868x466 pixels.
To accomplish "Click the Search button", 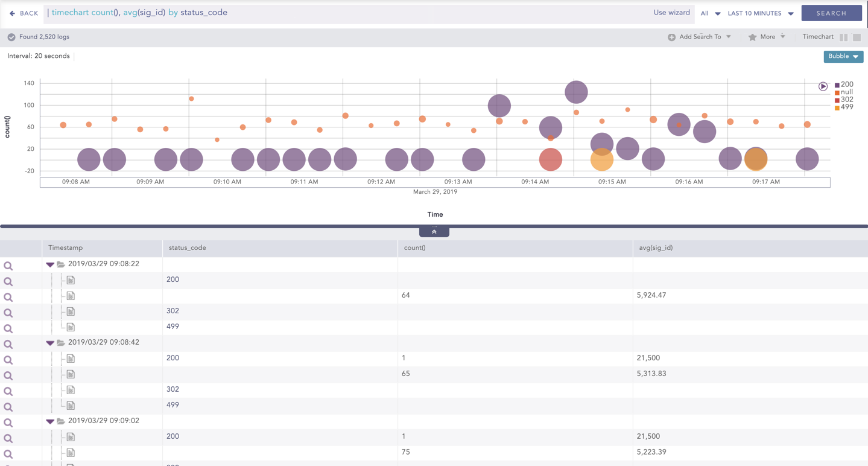I will [x=831, y=13].
